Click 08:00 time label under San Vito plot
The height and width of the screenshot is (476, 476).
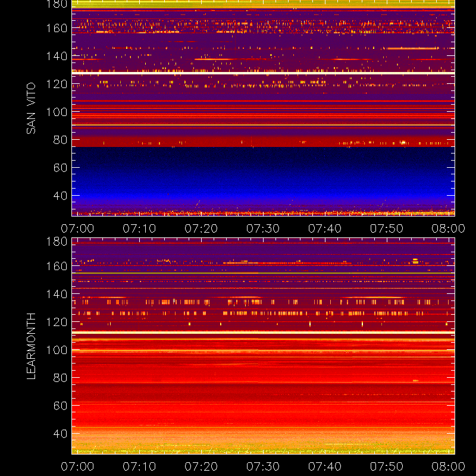coord(449,228)
